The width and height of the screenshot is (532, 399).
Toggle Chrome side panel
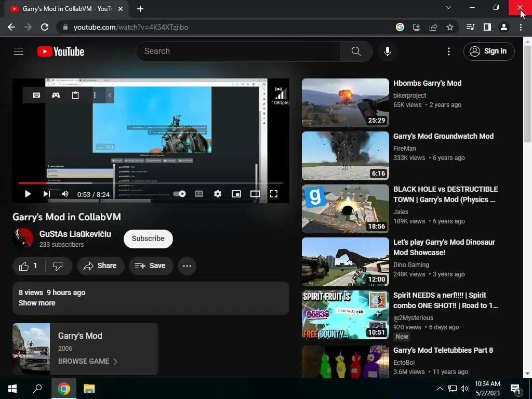tap(487, 27)
